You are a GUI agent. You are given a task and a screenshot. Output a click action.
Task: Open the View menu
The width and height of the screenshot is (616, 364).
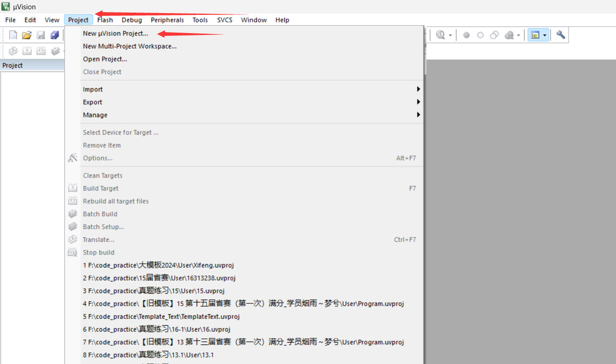click(52, 20)
